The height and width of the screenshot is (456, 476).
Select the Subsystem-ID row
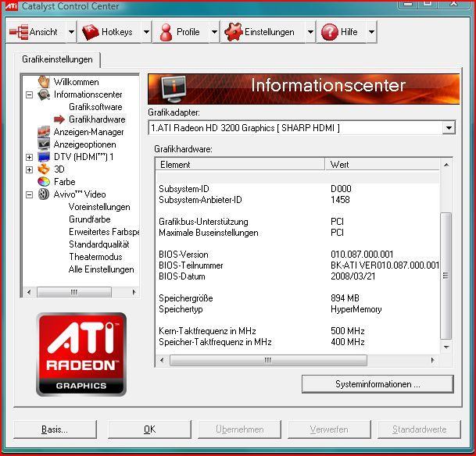(298, 189)
